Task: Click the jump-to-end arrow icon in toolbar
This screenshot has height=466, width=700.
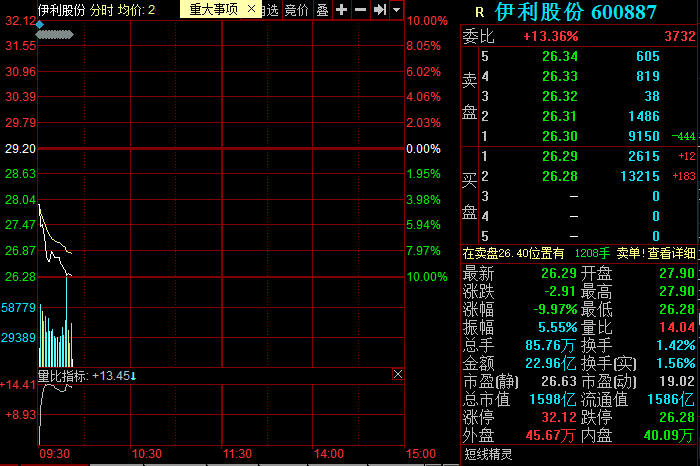Action: (x=379, y=10)
